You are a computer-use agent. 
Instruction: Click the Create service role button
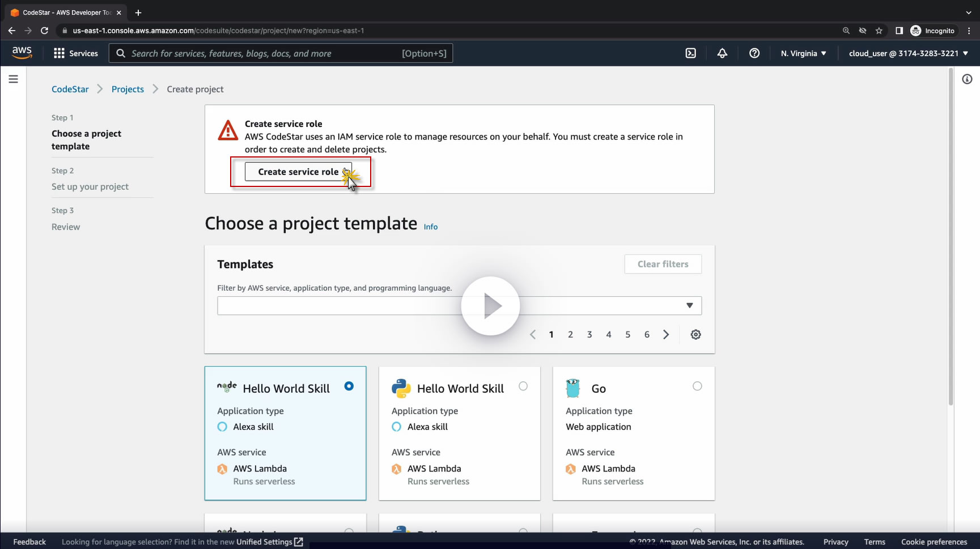(298, 172)
